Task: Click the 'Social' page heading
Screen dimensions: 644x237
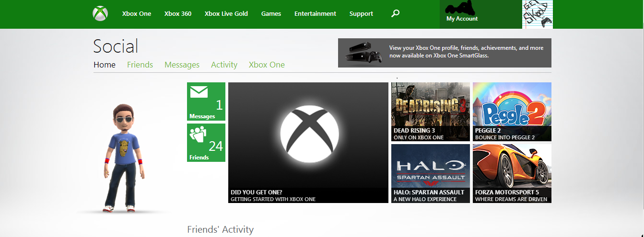Action: click(116, 46)
